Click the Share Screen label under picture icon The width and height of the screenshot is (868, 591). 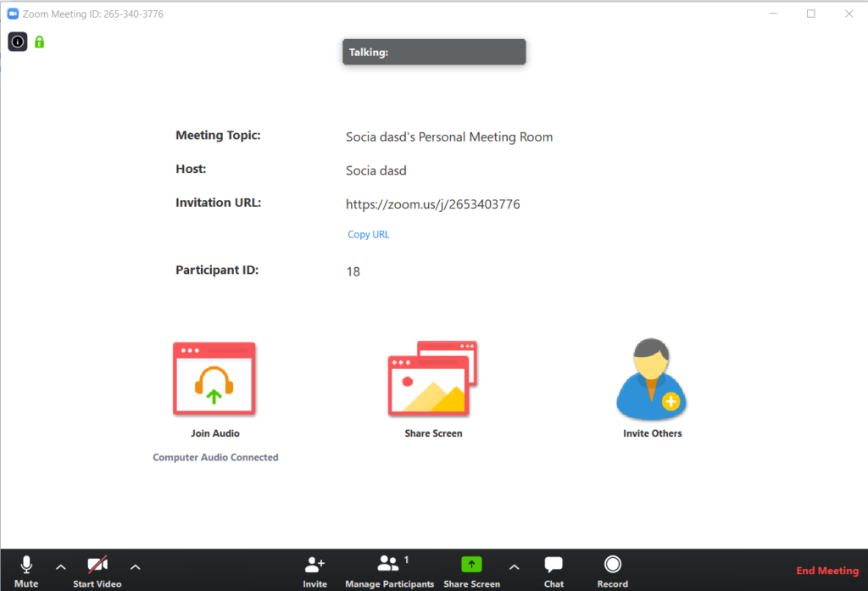(x=433, y=433)
